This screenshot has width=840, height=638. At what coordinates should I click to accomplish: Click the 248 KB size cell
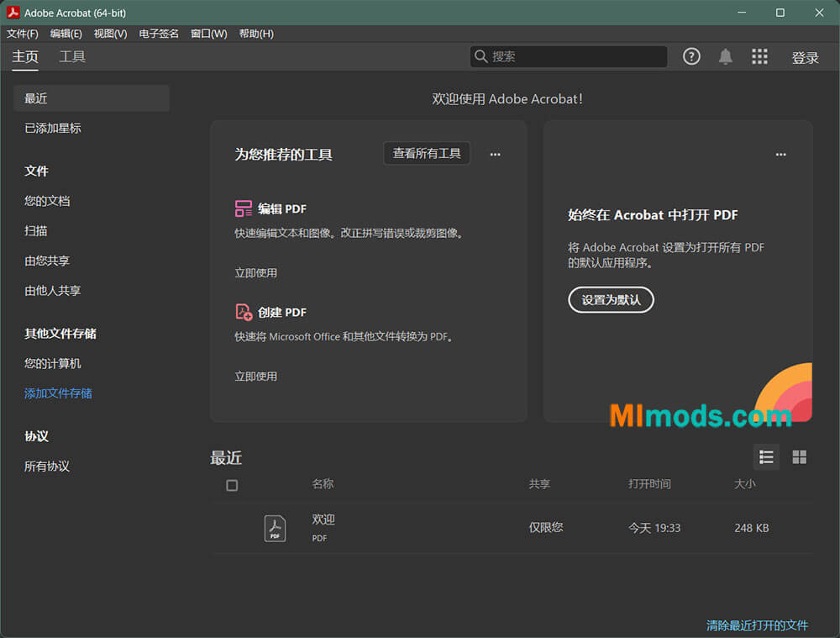point(752,528)
